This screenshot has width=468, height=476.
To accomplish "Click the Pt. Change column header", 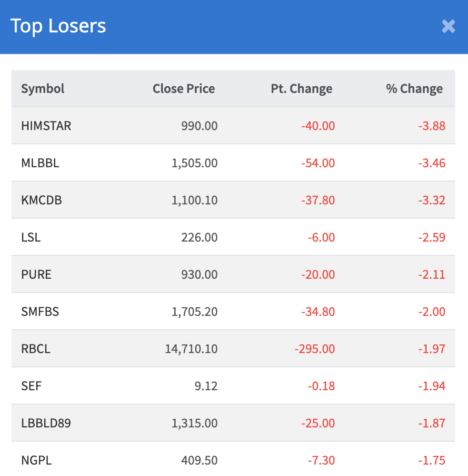I will [x=301, y=89].
